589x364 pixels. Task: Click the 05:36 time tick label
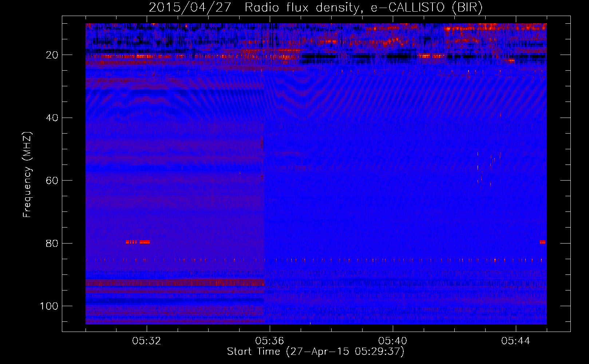[x=270, y=341]
